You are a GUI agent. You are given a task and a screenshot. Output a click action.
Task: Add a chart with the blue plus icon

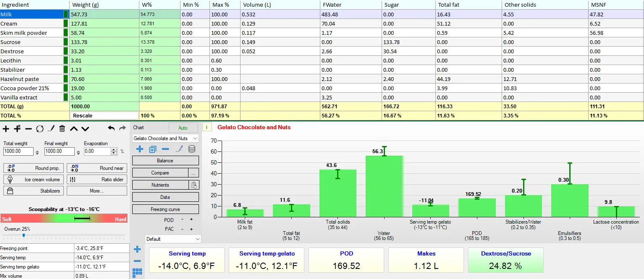tap(140, 149)
